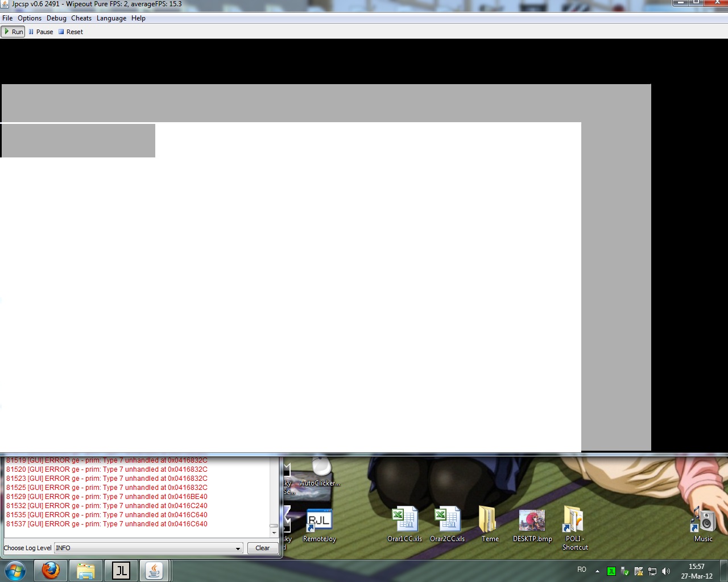Open the Help menu
The image size is (728, 582).
[x=138, y=18]
